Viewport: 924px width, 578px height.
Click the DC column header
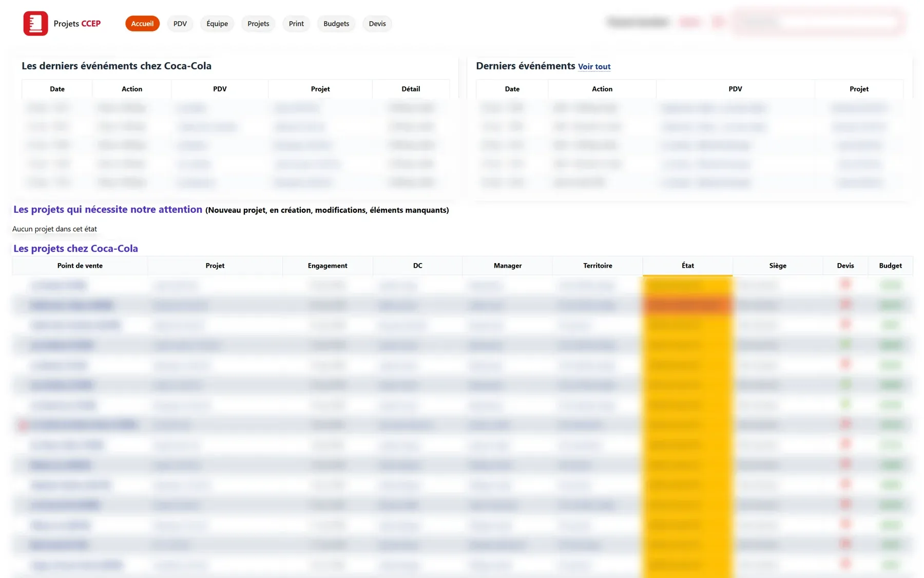coord(418,266)
